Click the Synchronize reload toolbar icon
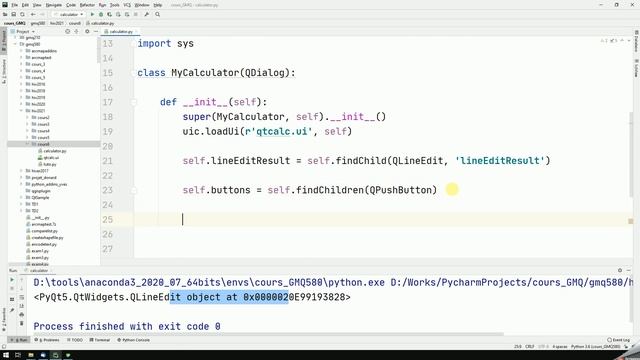 point(22,14)
